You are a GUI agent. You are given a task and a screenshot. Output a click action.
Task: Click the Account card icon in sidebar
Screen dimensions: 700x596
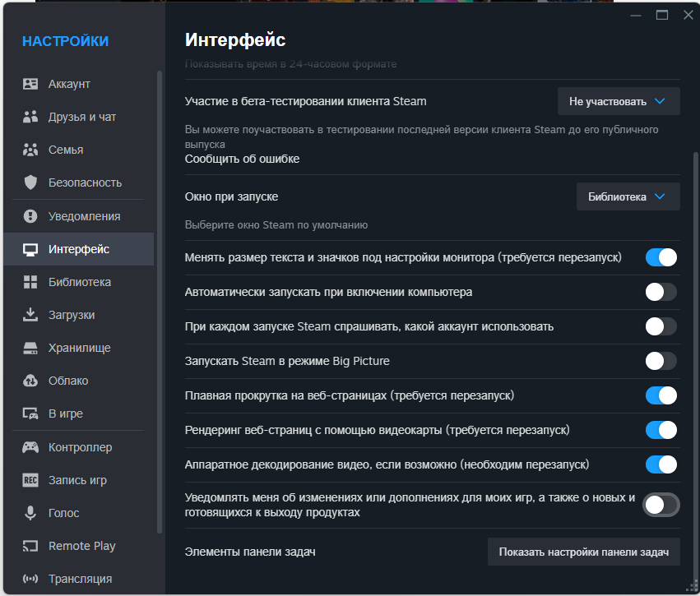pyautogui.click(x=30, y=84)
